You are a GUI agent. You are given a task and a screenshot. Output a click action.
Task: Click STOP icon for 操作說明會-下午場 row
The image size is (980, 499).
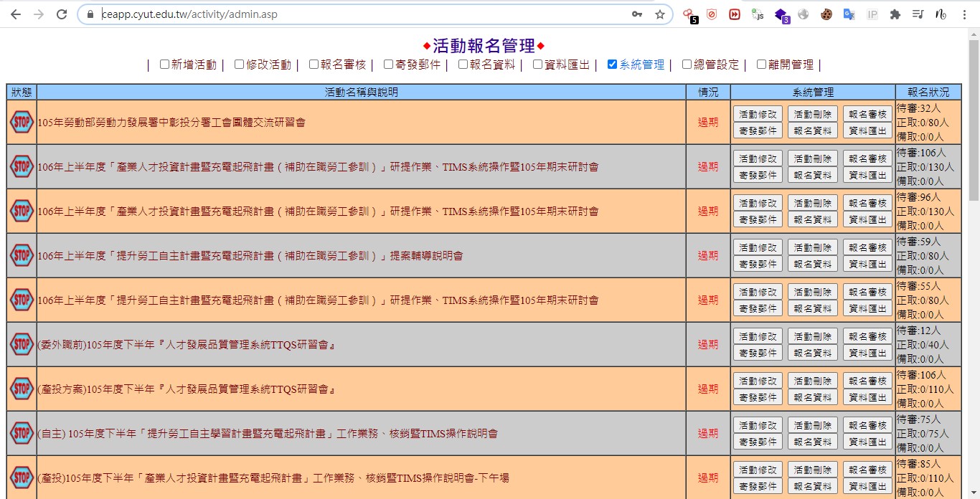pyautogui.click(x=22, y=477)
